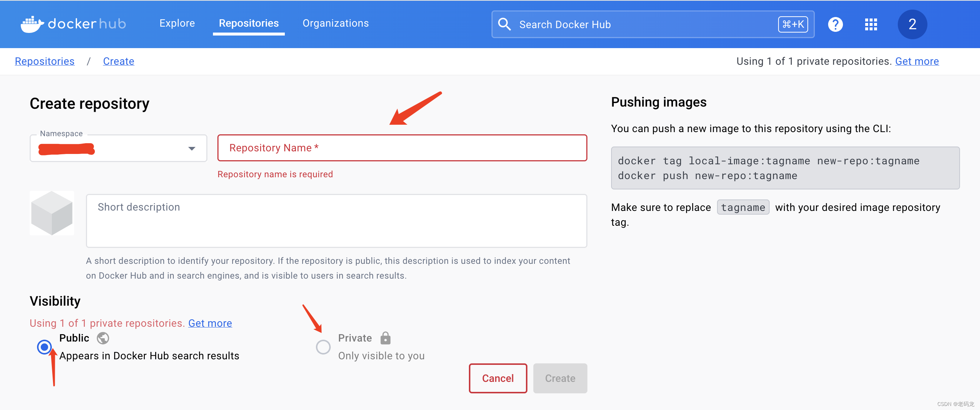Select the Private visibility radio button
The width and height of the screenshot is (980, 410).
tap(323, 347)
